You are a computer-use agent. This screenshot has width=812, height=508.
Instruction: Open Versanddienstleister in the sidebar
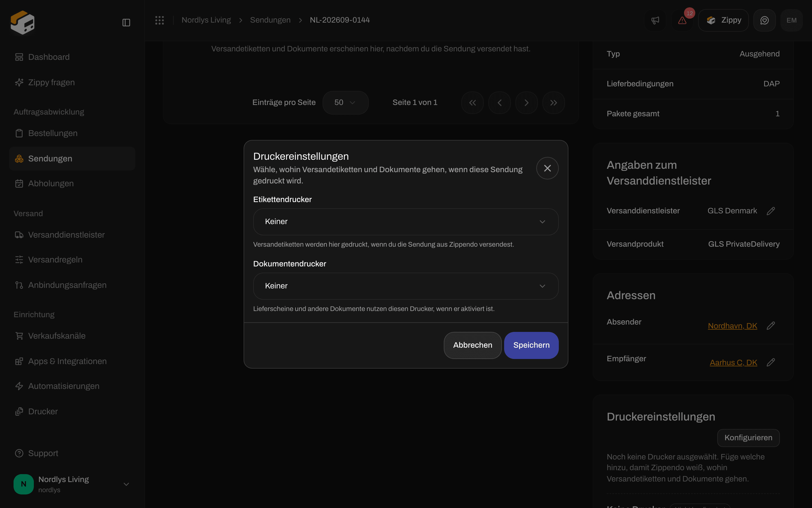[72, 235]
